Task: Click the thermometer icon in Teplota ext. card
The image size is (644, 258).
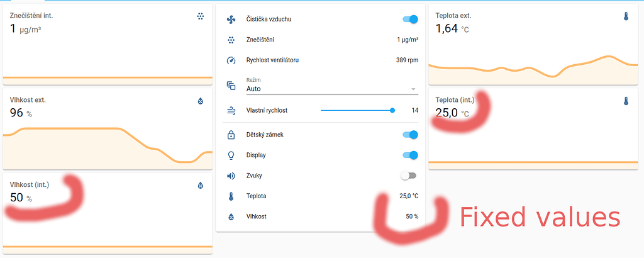Action: pyautogui.click(x=626, y=16)
